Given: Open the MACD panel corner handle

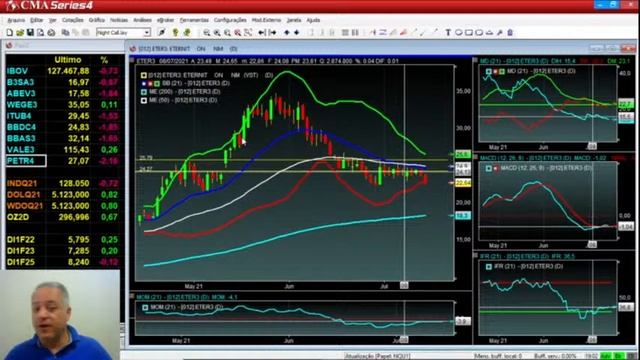Looking at the screenshot, I should click(x=475, y=158).
